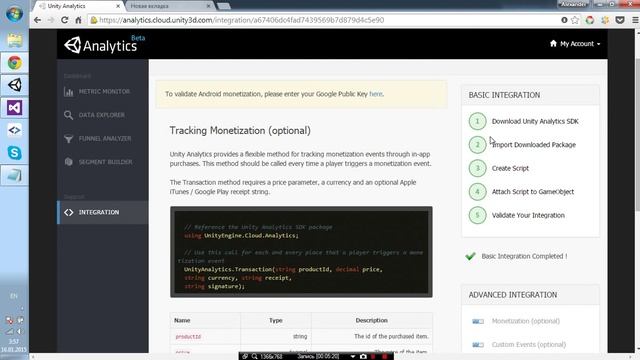Click the Integration code brackets icon
The width and height of the screenshot is (640, 360).
(x=69, y=212)
